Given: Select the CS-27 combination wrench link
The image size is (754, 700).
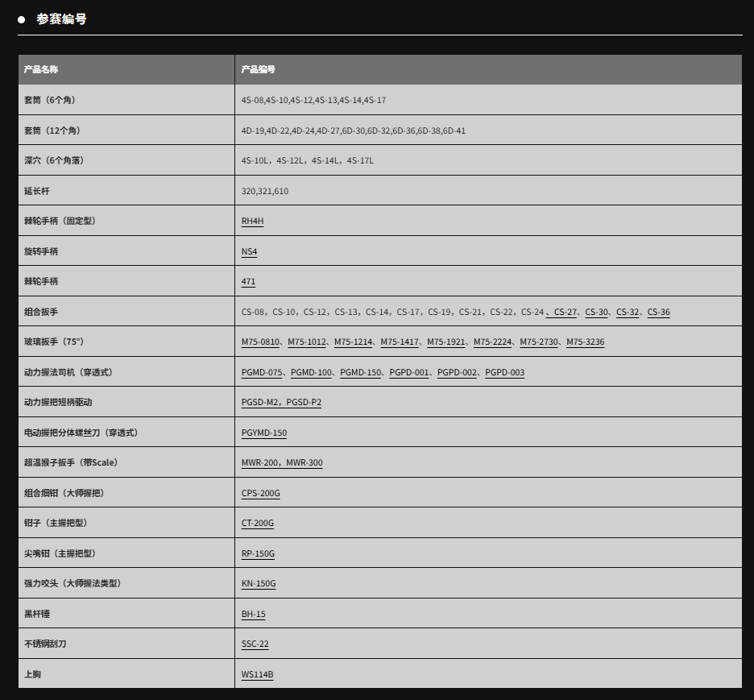Looking at the screenshot, I should [565, 312].
